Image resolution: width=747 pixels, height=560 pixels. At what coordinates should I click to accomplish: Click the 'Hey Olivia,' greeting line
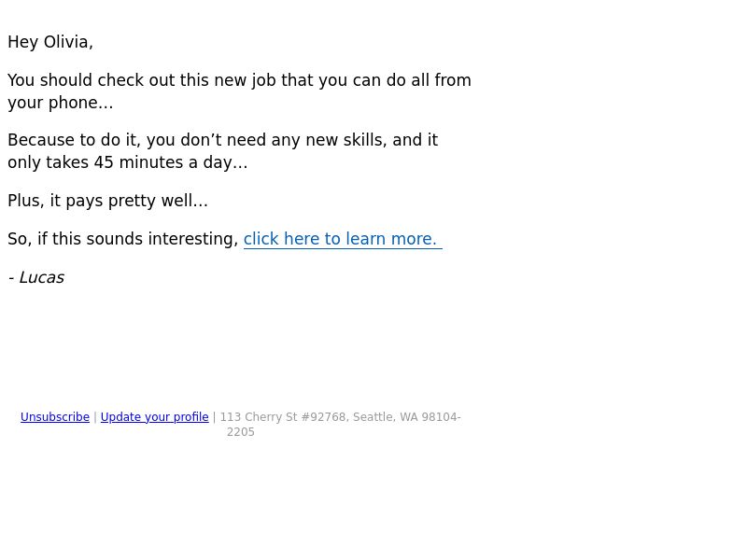point(50,42)
